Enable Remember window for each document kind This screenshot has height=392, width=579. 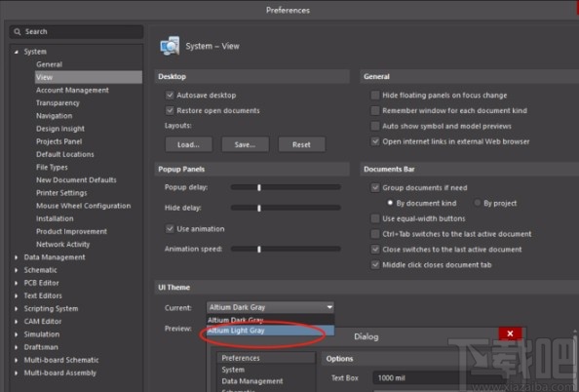pyautogui.click(x=375, y=110)
